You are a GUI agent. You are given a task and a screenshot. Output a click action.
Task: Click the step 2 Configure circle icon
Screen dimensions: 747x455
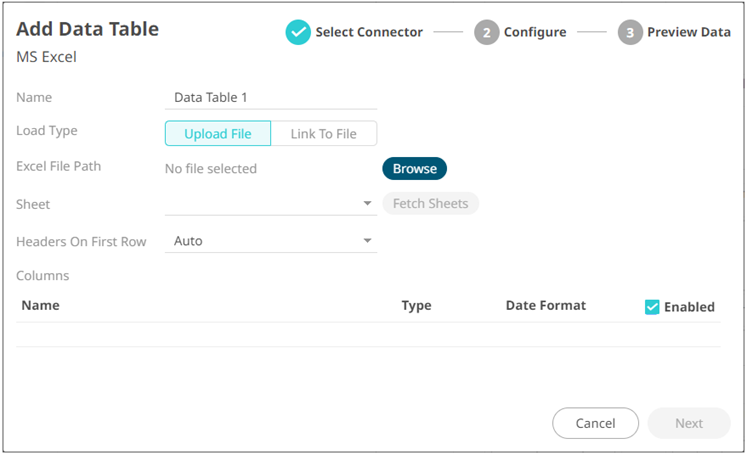(x=486, y=32)
